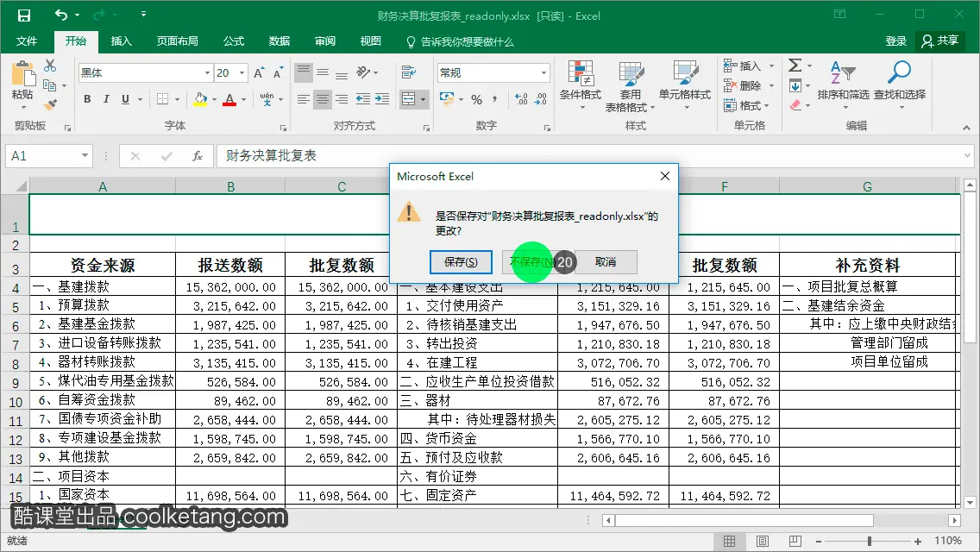Close the Microsoft Excel dialog with X

(x=665, y=176)
